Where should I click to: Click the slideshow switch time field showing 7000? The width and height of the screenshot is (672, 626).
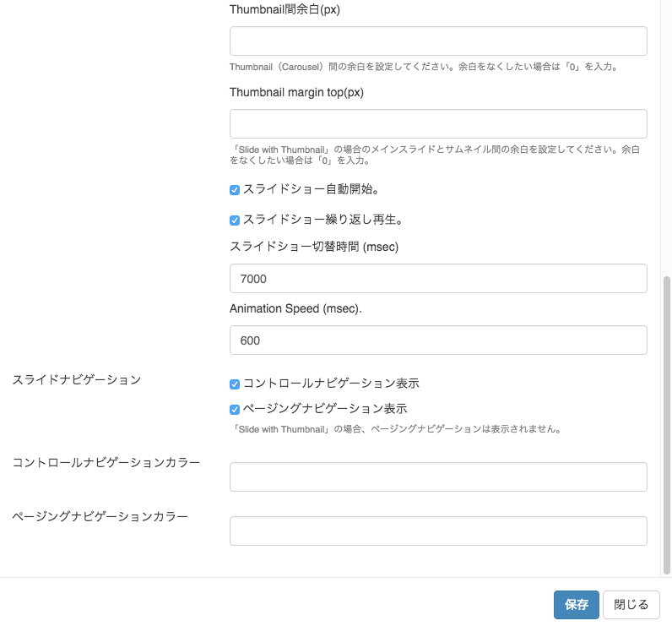coord(438,279)
